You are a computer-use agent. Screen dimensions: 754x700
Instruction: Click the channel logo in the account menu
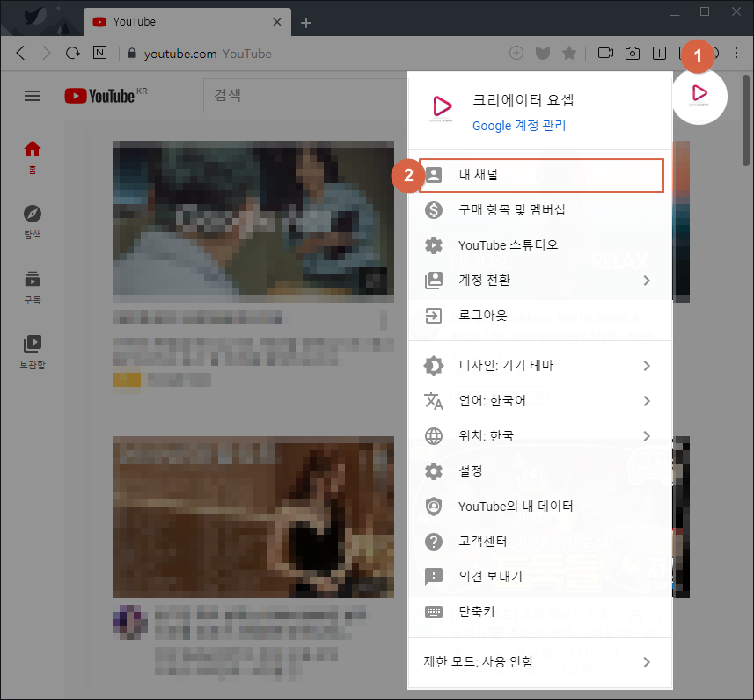tap(442, 108)
